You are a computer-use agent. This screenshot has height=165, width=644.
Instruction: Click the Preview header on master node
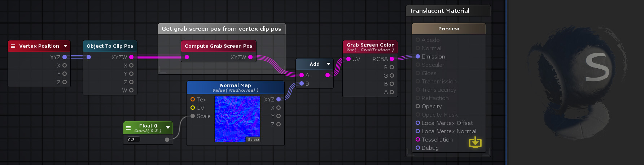(x=449, y=29)
